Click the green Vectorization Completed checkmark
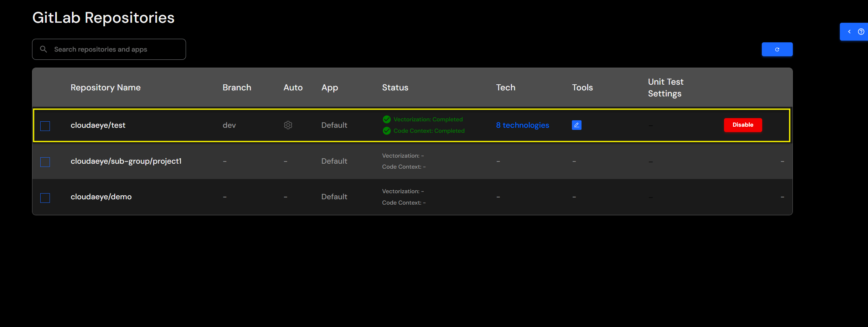Image resolution: width=868 pixels, height=327 pixels. click(387, 119)
